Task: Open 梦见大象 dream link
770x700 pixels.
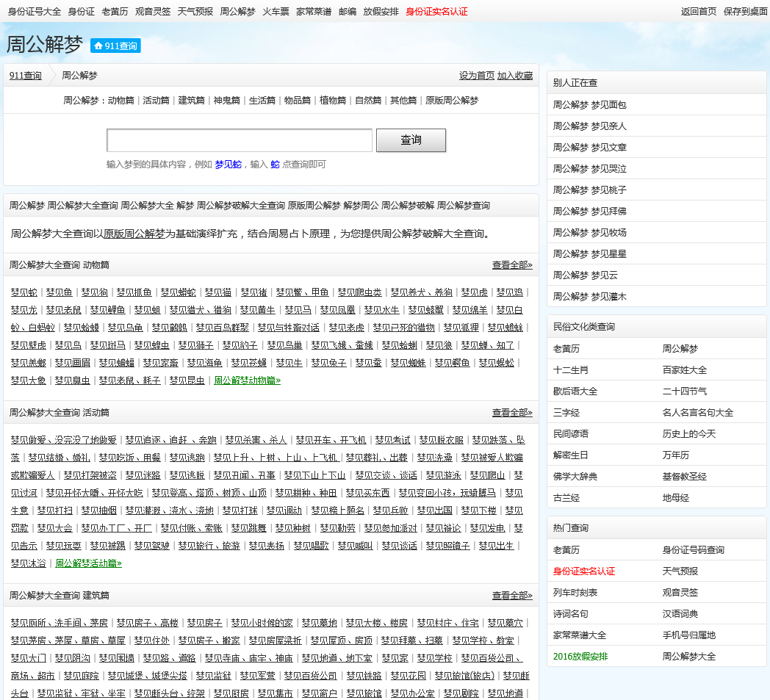Action: pyautogui.click(x=29, y=380)
